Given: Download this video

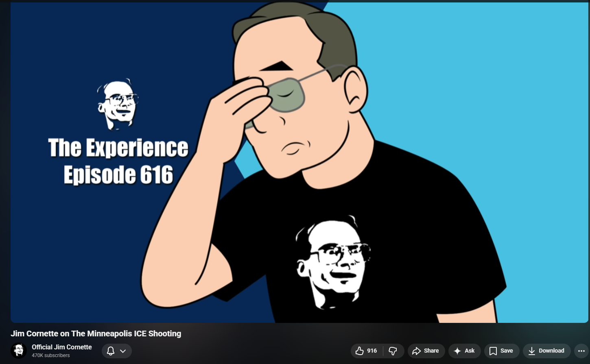Looking at the screenshot, I should coord(547,351).
